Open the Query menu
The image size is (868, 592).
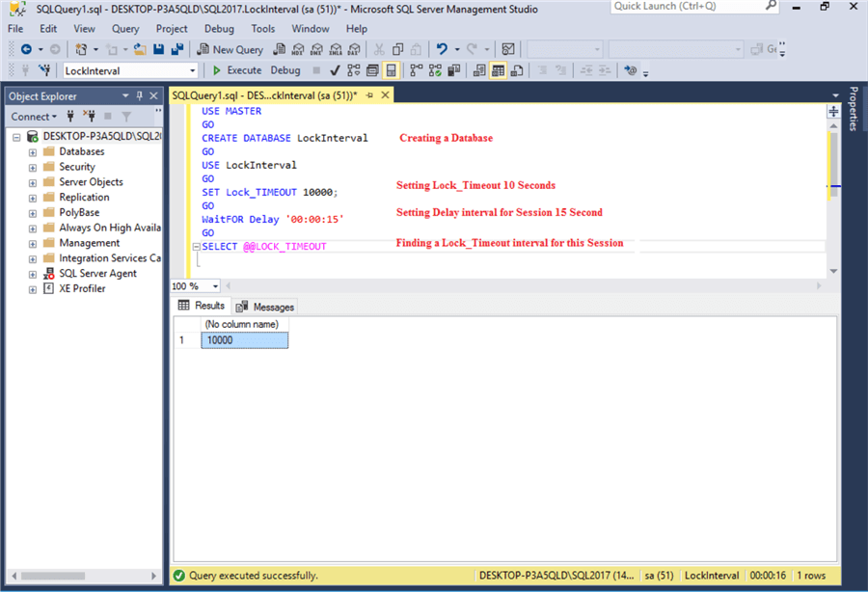[x=125, y=28]
